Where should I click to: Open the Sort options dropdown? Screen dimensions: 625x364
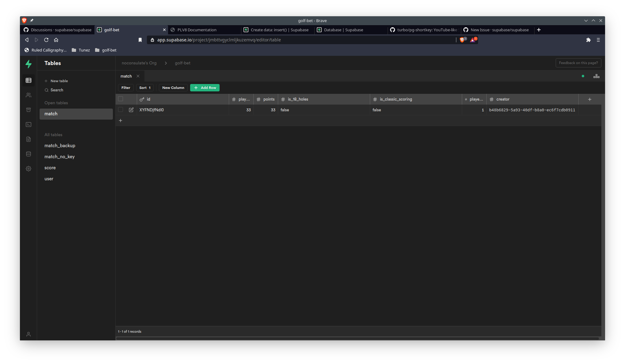pyautogui.click(x=145, y=88)
